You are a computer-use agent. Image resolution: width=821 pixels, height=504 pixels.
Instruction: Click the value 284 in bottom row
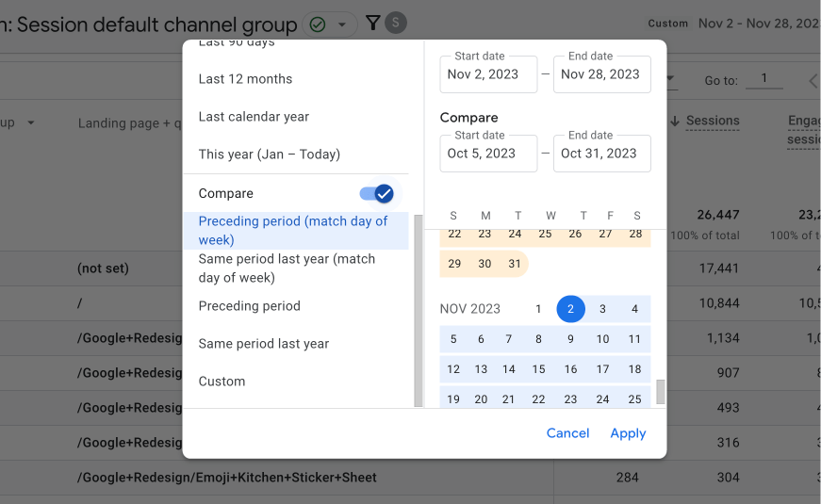coord(627,478)
